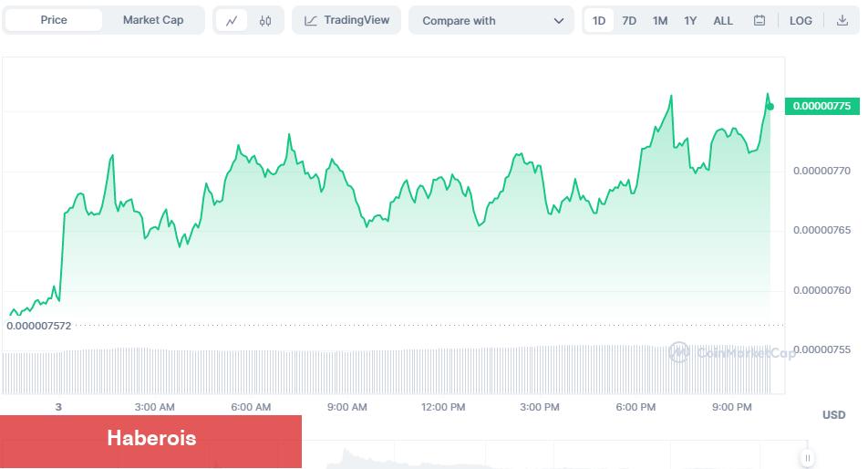Click the 12:00 PM time label

[x=443, y=407]
